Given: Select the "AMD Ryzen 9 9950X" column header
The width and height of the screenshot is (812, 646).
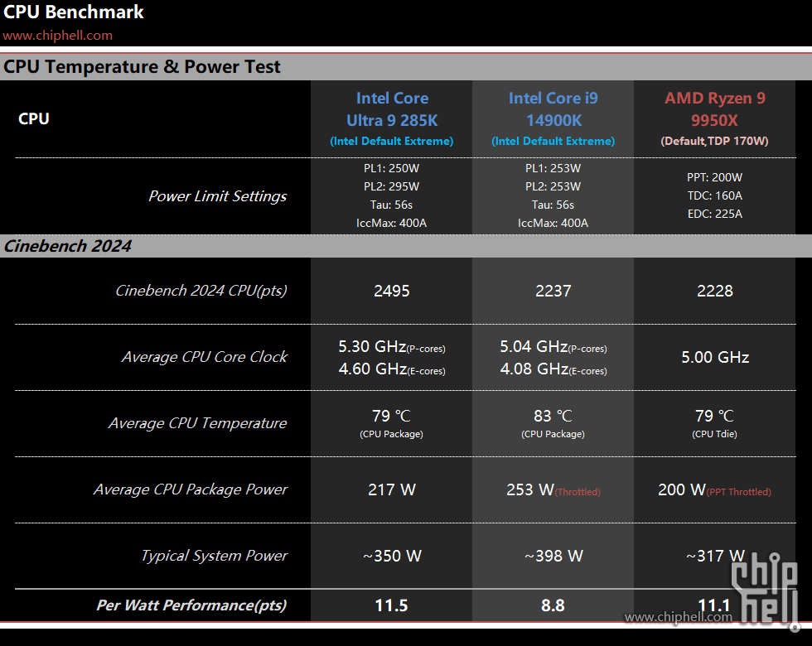Looking at the screenshot, I should [x=714, y=109].
